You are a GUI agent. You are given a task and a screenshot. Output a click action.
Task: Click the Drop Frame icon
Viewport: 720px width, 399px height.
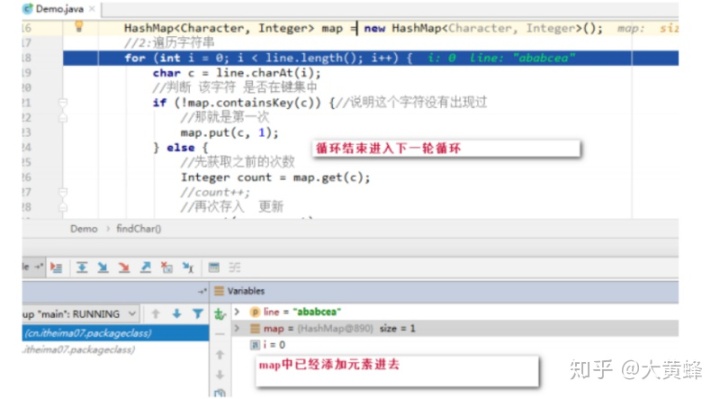tap(167, 267)
